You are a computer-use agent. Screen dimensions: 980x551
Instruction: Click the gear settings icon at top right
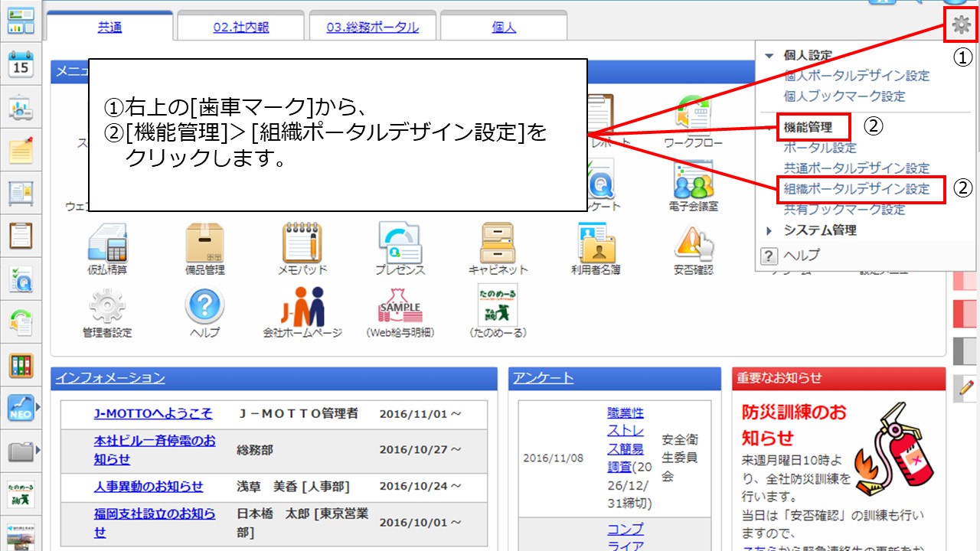[x=961, y=25]
